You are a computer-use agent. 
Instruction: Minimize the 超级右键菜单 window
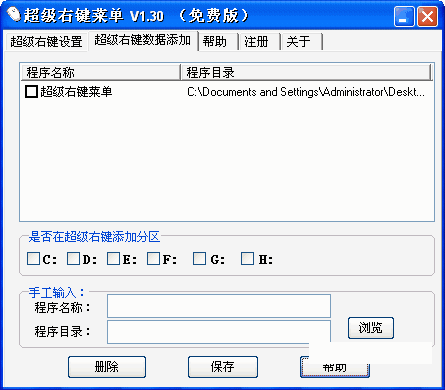[x=404, y=16]
